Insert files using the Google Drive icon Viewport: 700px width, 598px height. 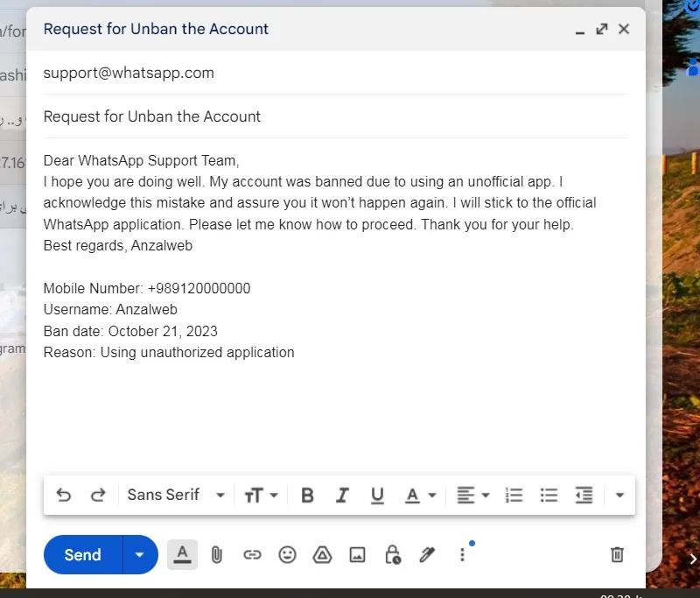point(322,555)
